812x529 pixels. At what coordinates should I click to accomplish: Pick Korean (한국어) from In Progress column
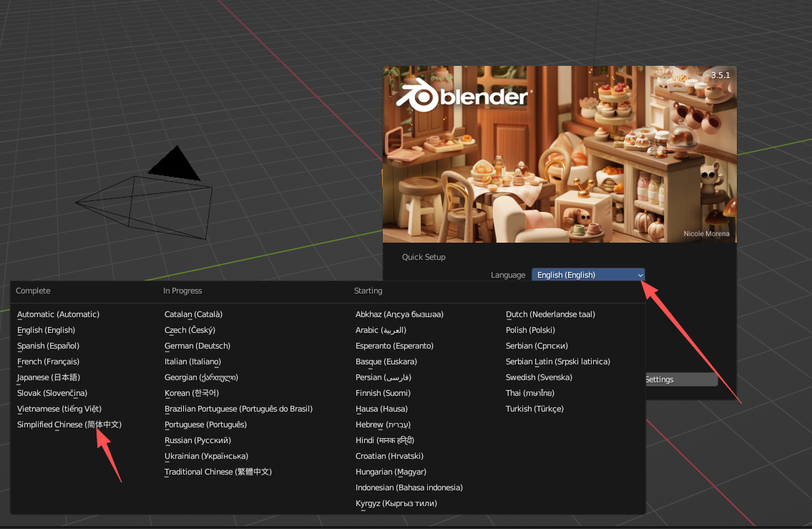[192, 393]
